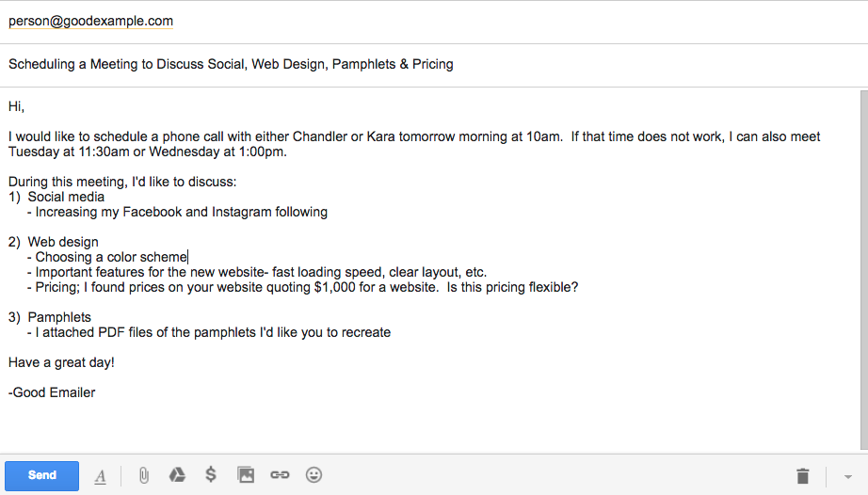Screen dimensions: 868x495
Task: Open the emoji picker smiley icon
Action: click(313, 474)
